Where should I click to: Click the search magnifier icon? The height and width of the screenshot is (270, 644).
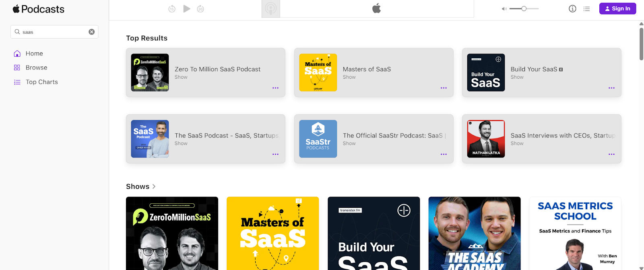(17, 32)
